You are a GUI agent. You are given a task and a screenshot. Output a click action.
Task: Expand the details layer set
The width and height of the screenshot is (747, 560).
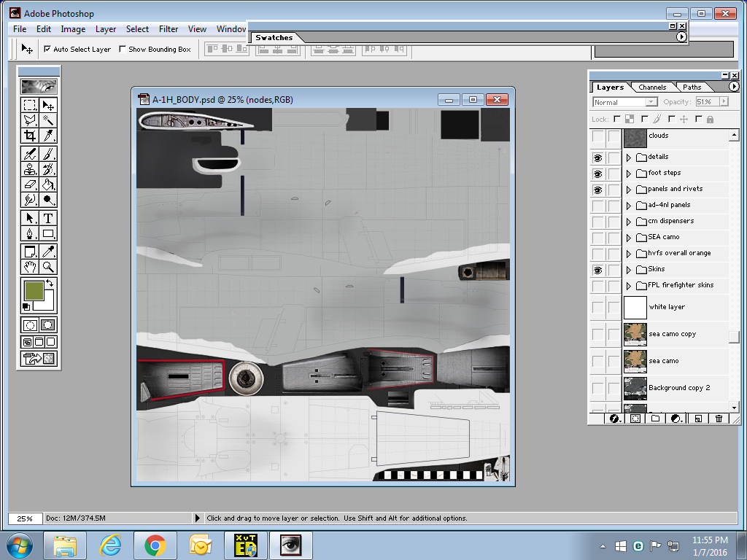pos(629,157)
